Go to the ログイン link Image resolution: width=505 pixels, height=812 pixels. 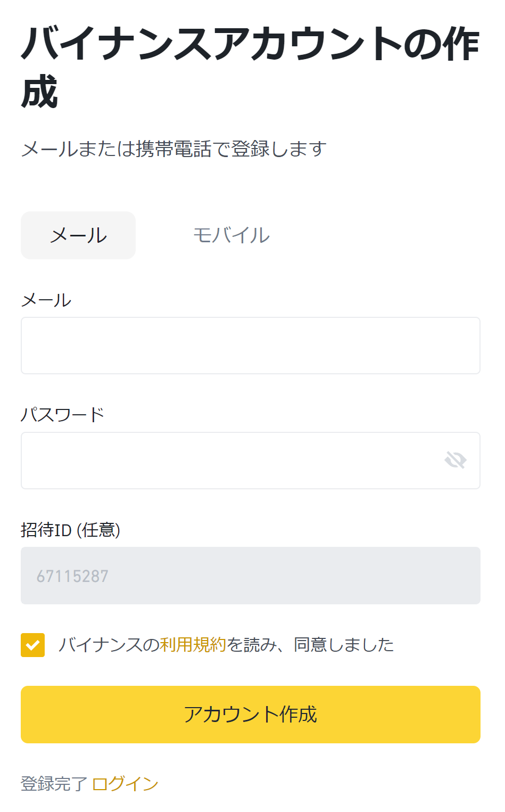coord(126,784)
